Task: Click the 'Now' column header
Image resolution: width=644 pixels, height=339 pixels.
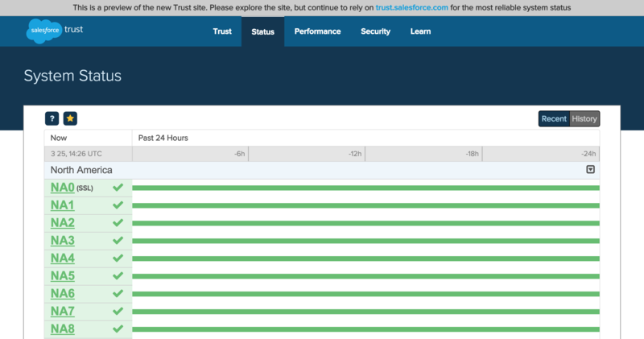Action: [x=58, y=138]
